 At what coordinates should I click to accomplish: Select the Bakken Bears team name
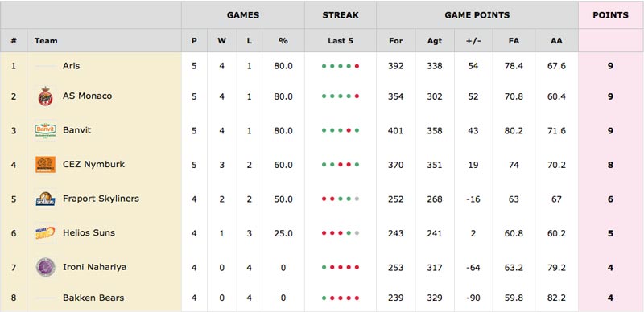[x=93, y=298]
